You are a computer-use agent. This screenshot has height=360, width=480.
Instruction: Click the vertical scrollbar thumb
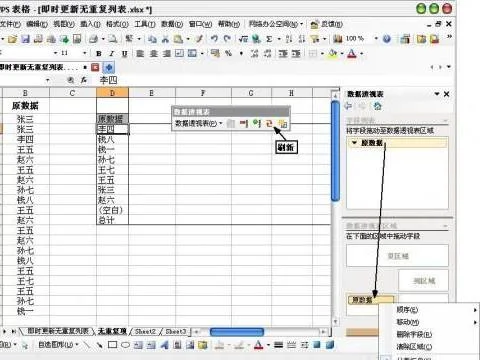(335, 151)
